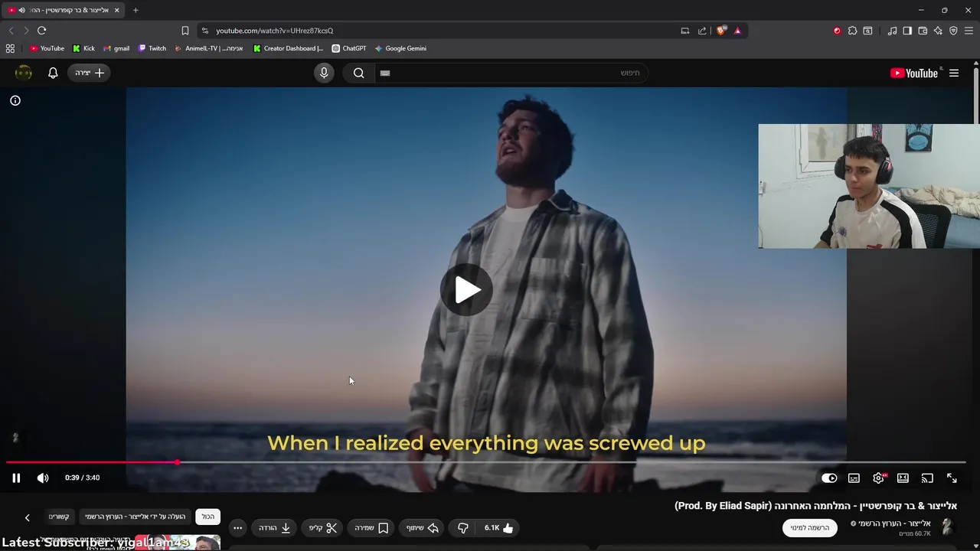Open the Kick bookmark
The width and height of the screenshot is (980, 551).
[x=83, y=48]
